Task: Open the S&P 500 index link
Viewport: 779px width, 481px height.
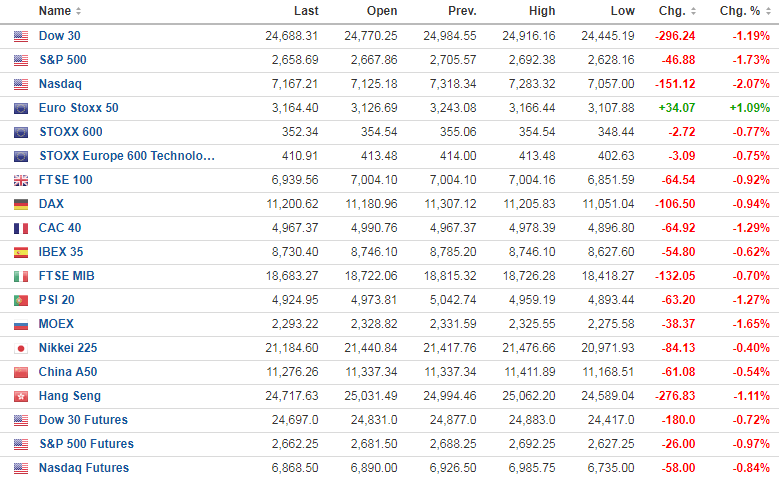Action: (64, 60)
